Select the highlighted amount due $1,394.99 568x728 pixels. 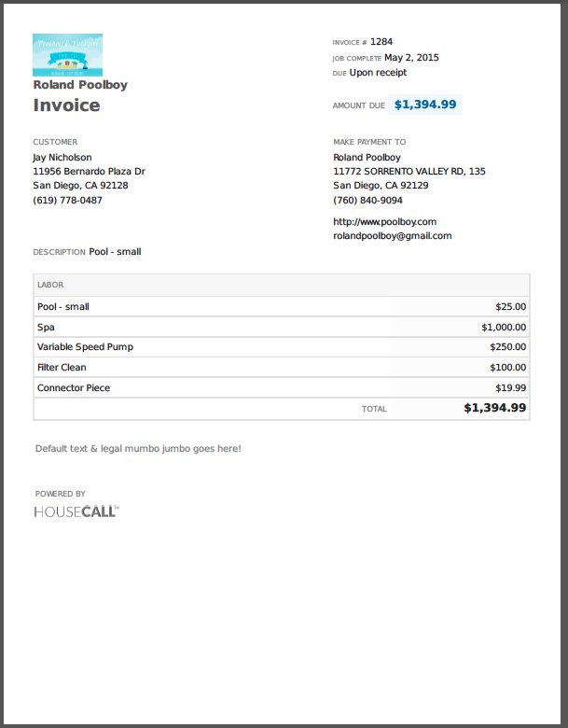coord(425,105)
